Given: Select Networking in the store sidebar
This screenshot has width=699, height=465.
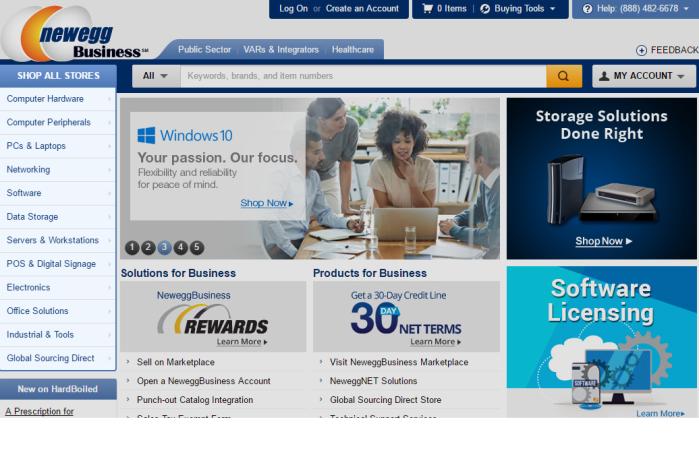Looking at the screenshot, I should (x=58, y=169).
